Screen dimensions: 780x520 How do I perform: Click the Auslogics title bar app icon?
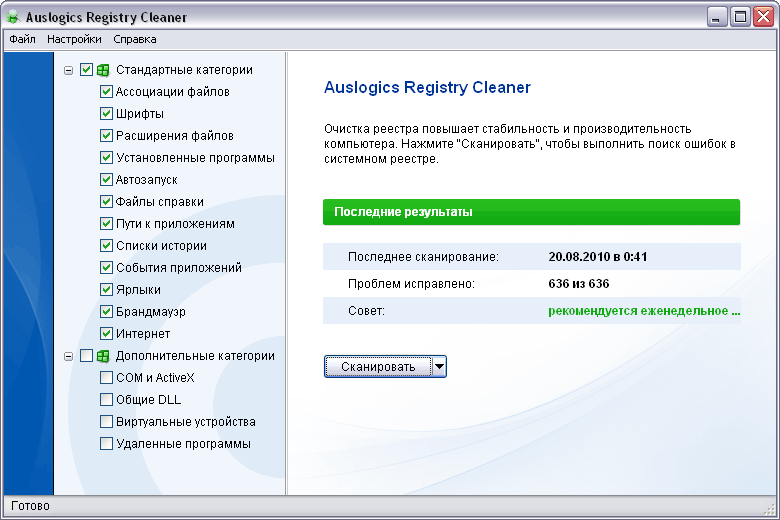pos(12,17)
